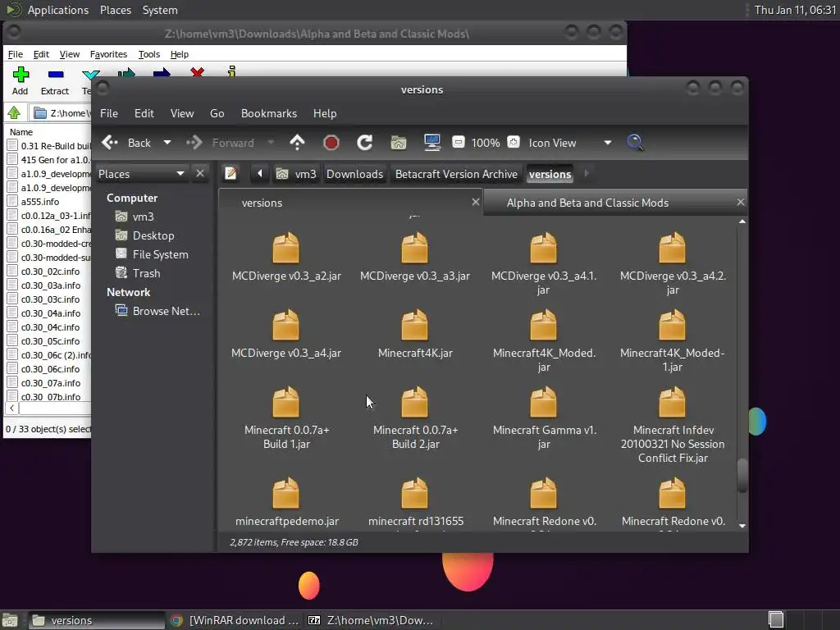Select Minecraft Infdev 20100321 jar icon

(x=673, y=402)
